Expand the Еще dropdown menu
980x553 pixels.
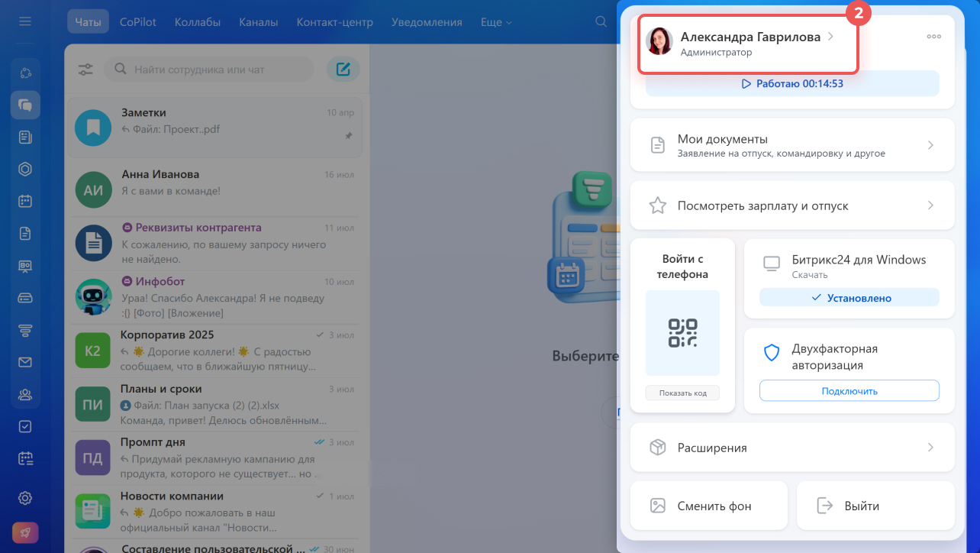pos(496,22)
